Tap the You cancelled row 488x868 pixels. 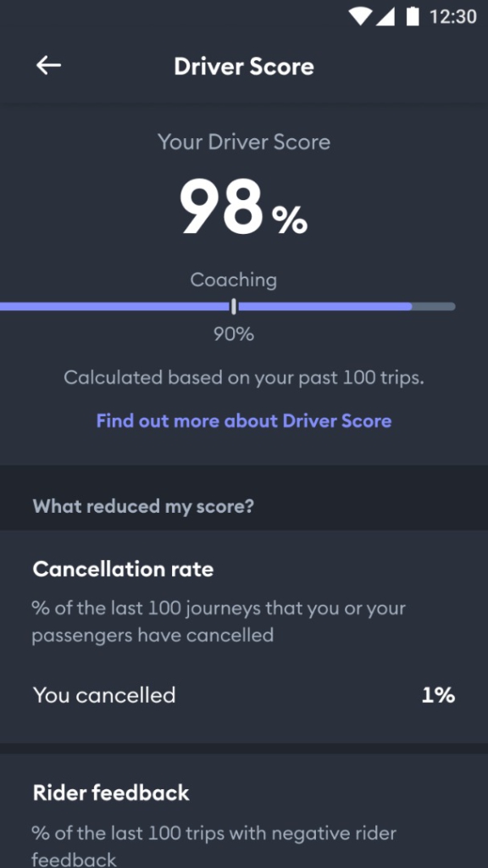(244, 695)
